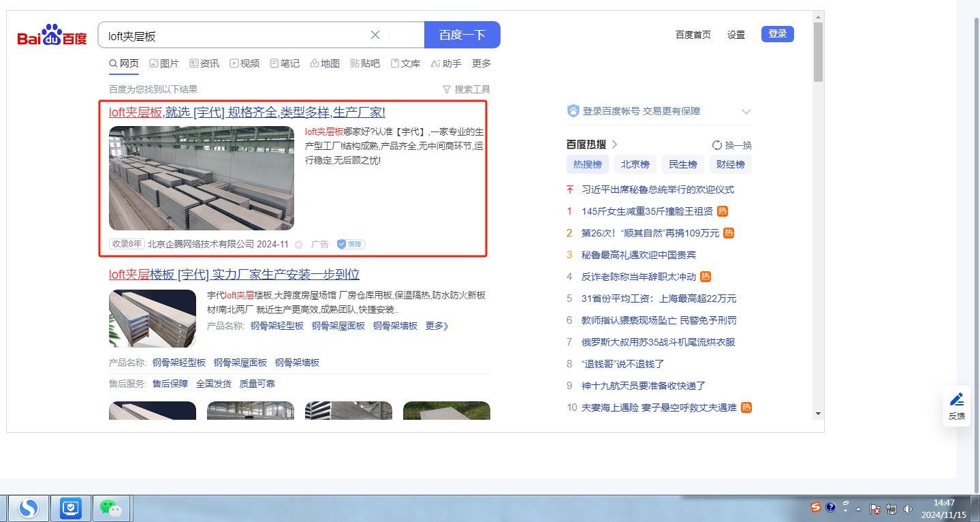The height and width of the screenshot is (522, 980).
Task: Open the Ai 助手 tab
Action: tap(446, 63)
